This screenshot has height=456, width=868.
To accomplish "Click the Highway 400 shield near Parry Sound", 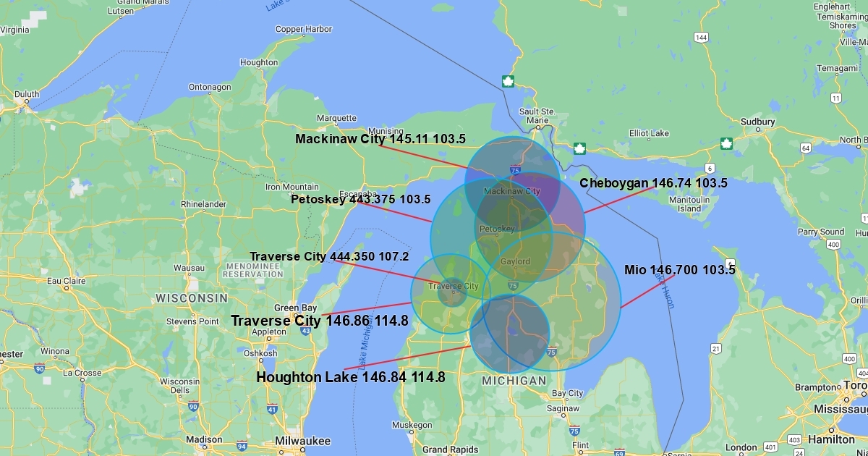I will (x=833, y=245).
